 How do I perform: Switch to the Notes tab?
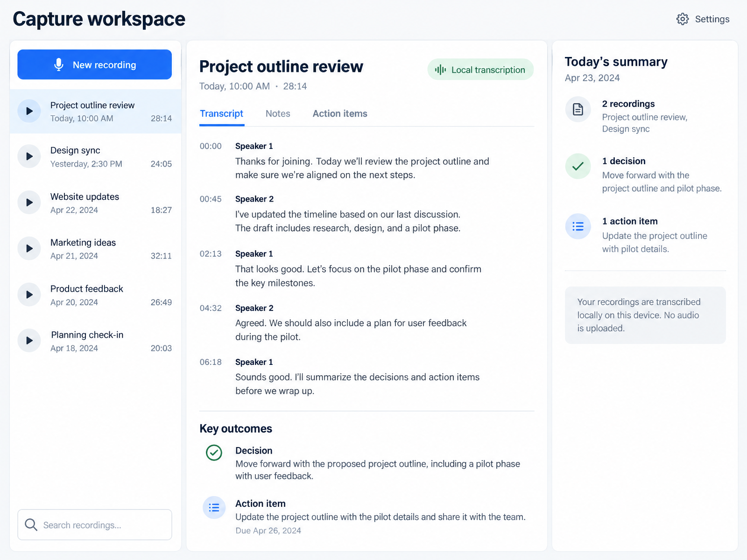pyautogui.click(x=278, y=114)
